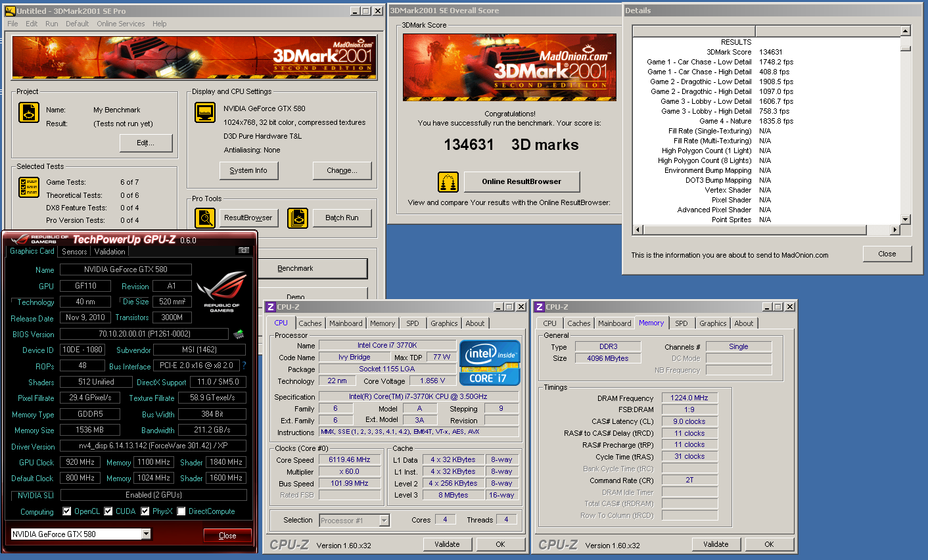Close the Details window with Close button
This screenshot has width=928, height=560.
(887, 254)
